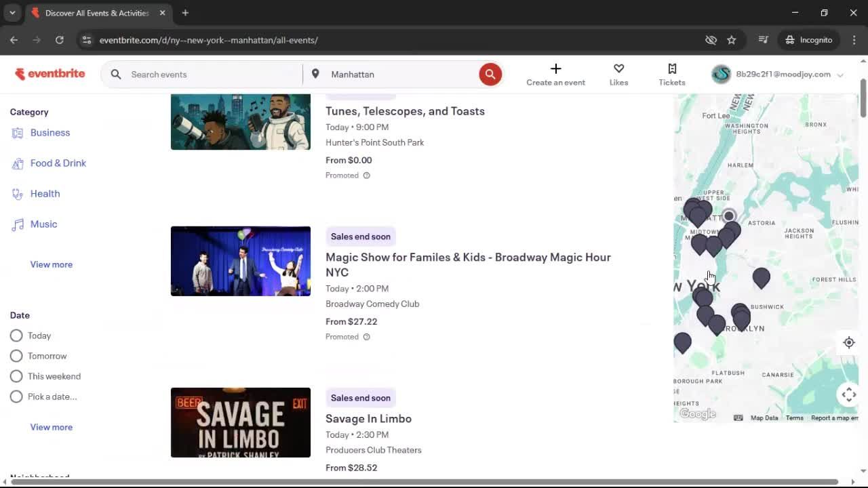The height and width of the screenshot is (488, 868).
Task: Click the Savage In Limbo thumbnail
Action: pyautogui.click(x=241, y=422)
